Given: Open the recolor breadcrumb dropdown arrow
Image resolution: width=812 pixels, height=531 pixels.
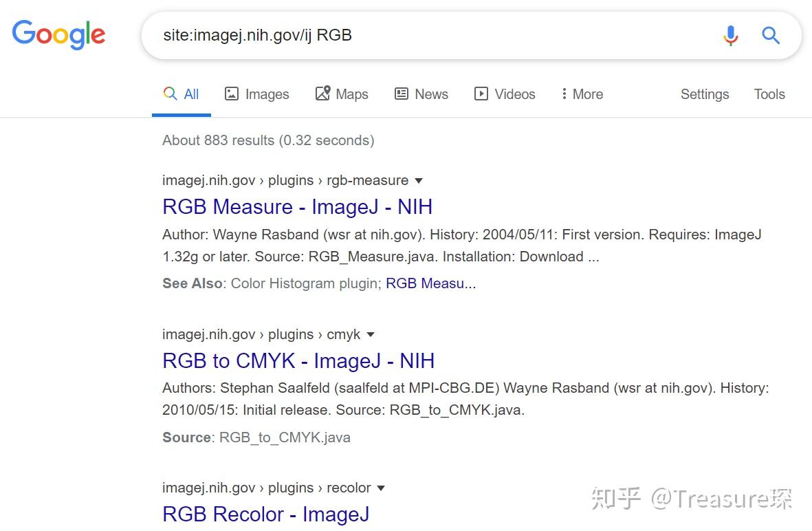Looking at the screenshot, I should (381, 488).
